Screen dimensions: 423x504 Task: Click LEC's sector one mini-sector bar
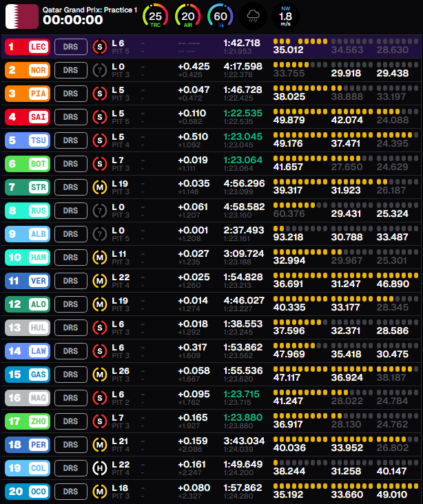coord(300,41)
